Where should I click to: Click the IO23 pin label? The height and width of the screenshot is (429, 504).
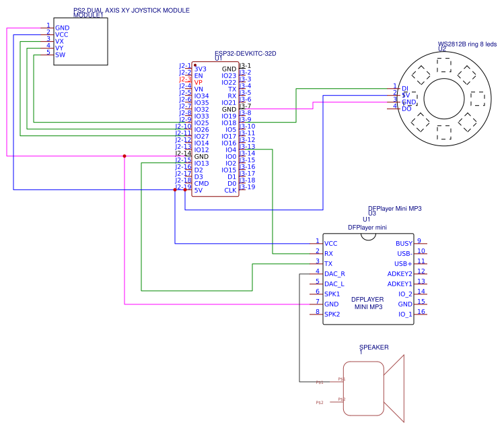click(229, 76)
